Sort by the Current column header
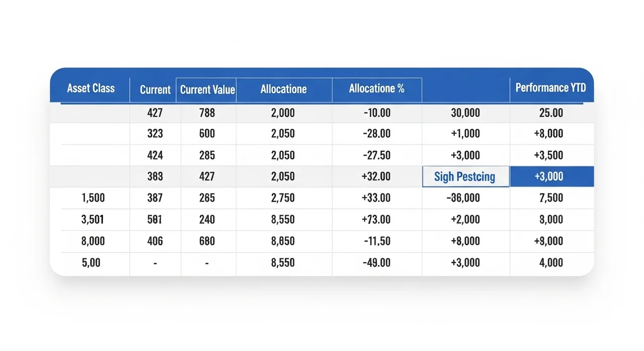Viewport: 644px width, 351px height. tap(155, 90)
